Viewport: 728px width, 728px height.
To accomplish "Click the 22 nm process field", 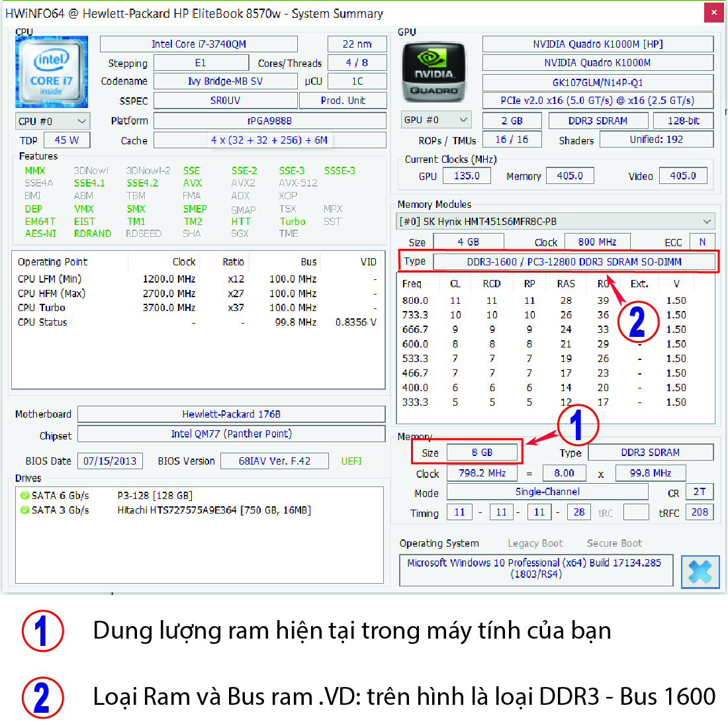I will (357, 44).
